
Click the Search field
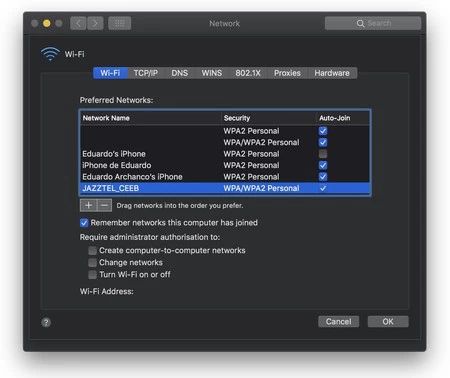click(373, 23)
